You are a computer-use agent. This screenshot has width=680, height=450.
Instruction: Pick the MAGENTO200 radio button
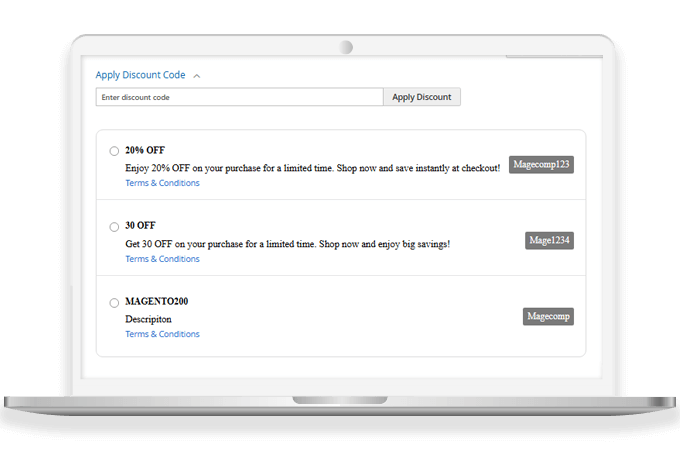[x=114, y=303]
